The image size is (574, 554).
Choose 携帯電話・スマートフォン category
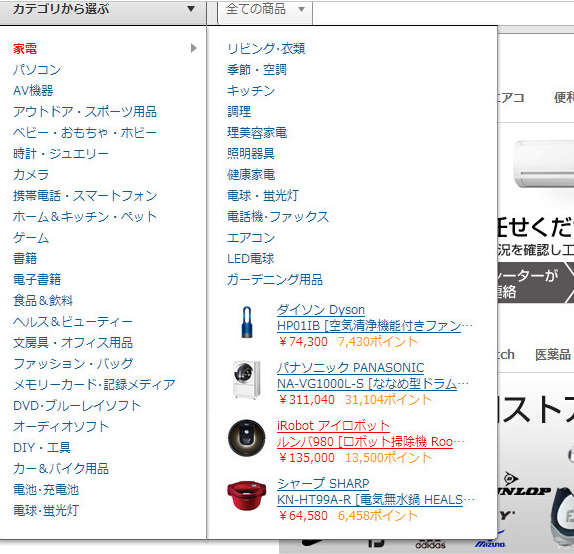(x=85, y=195)
